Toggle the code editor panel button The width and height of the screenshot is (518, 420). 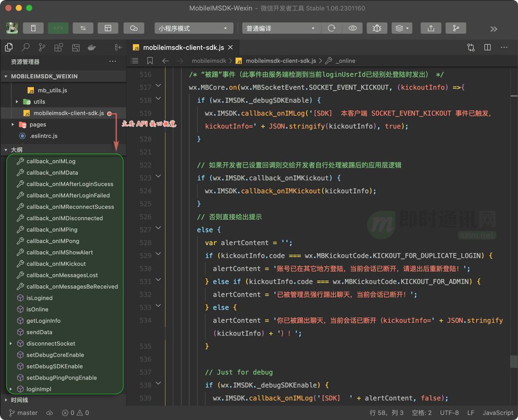click(x=58, y=28)
